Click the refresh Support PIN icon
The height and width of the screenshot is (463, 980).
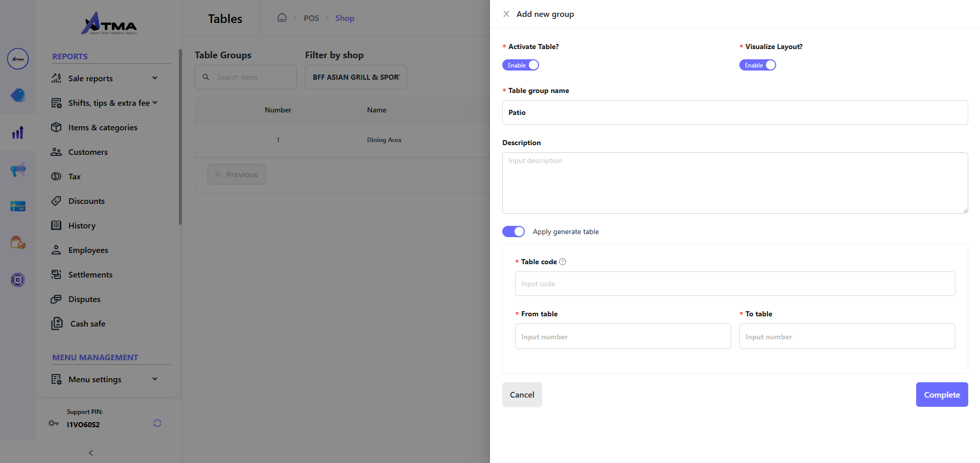tap(157, 423)
